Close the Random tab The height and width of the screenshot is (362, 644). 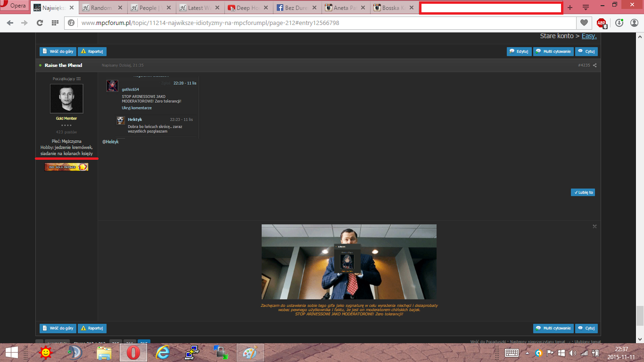[x=120, y=8]
